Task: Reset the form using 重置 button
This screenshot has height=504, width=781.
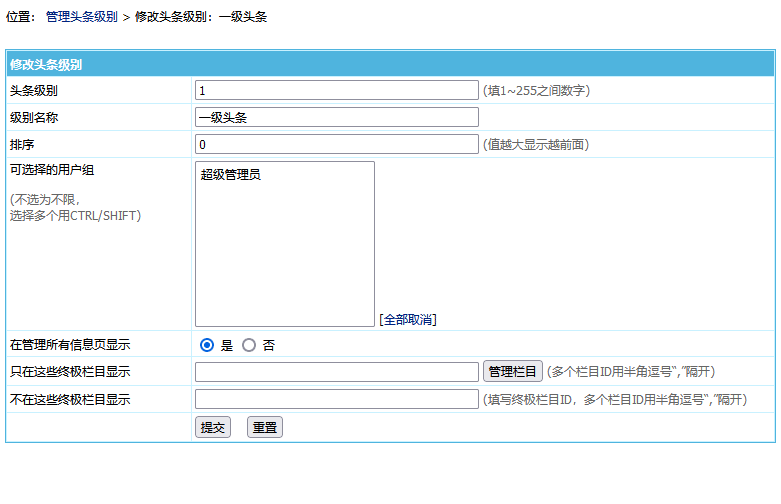Action: tap(264, 427)
